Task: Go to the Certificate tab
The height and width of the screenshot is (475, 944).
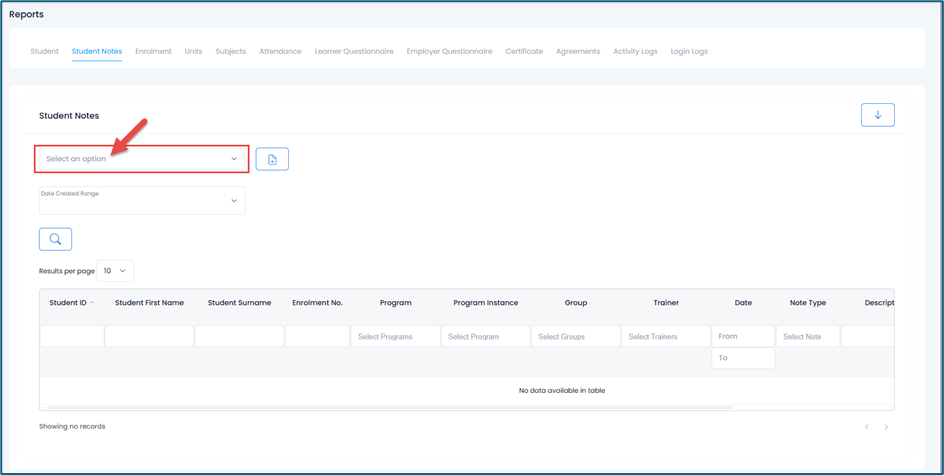Action: (x=524, y=51)
